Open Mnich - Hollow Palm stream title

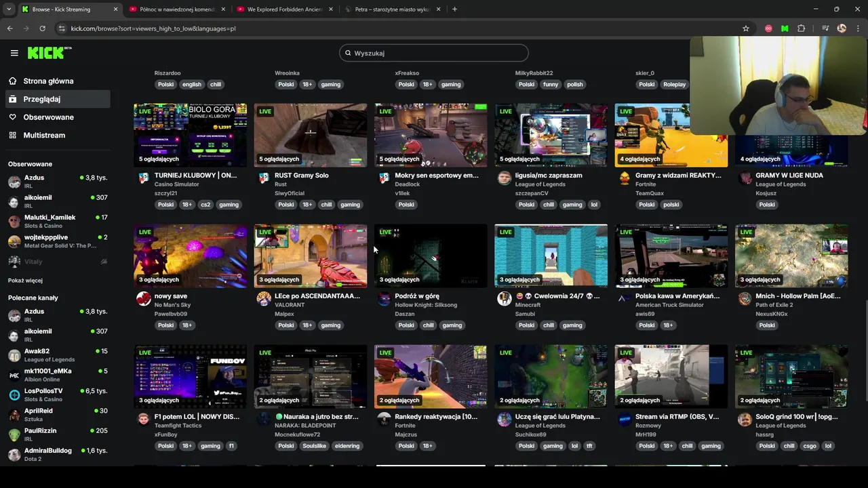coord(798,296)
